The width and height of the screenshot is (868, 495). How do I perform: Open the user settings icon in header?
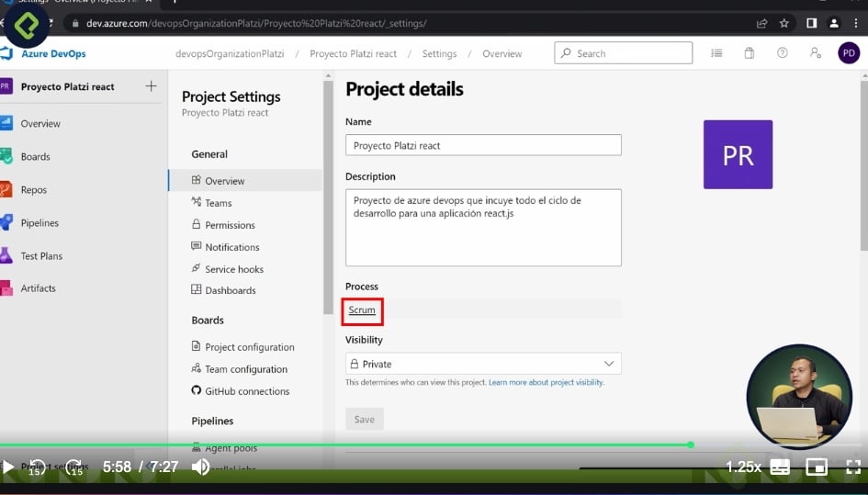(816, 53)
